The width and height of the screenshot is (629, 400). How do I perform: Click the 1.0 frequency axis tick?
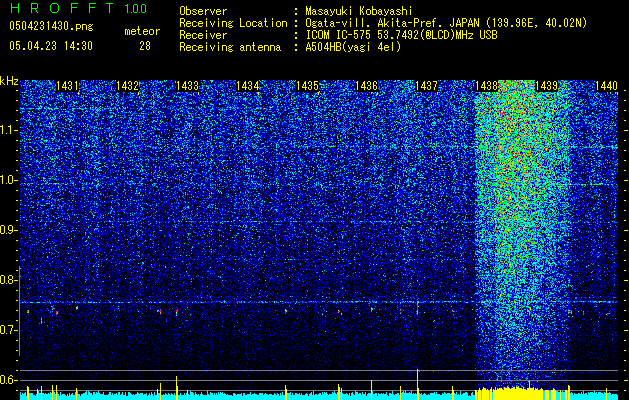coord(9,180)
